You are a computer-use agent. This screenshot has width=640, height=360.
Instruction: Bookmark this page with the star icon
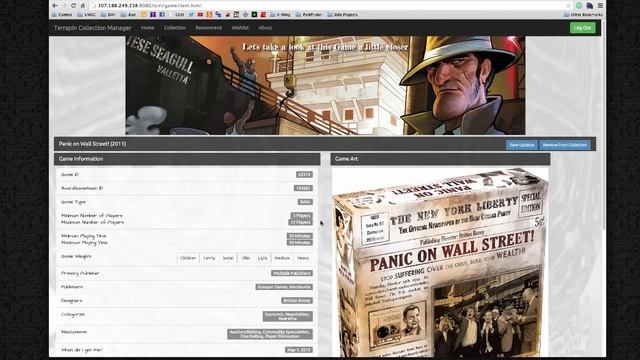click(x=568, y=5)
